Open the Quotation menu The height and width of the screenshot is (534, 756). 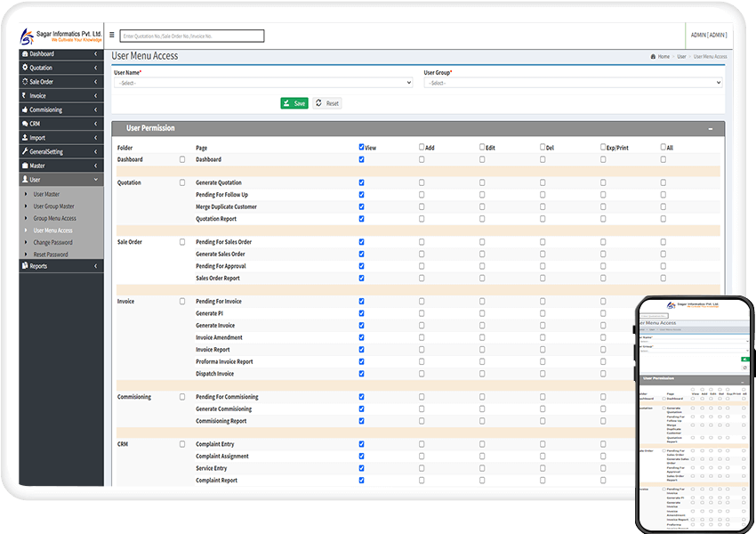pyautogui.click(x=61, y=68)
